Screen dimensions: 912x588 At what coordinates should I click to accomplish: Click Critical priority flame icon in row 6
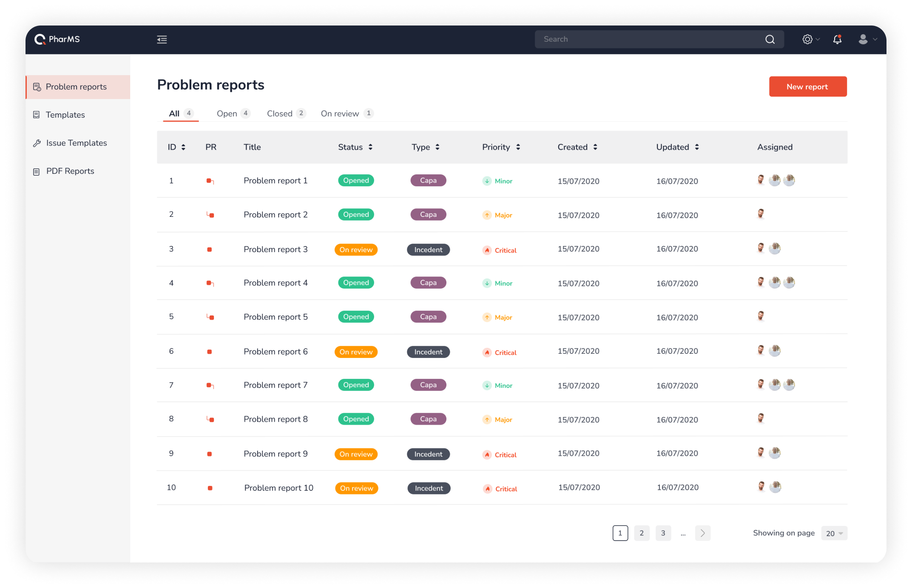pyautogui.click(x=487, y=352)
